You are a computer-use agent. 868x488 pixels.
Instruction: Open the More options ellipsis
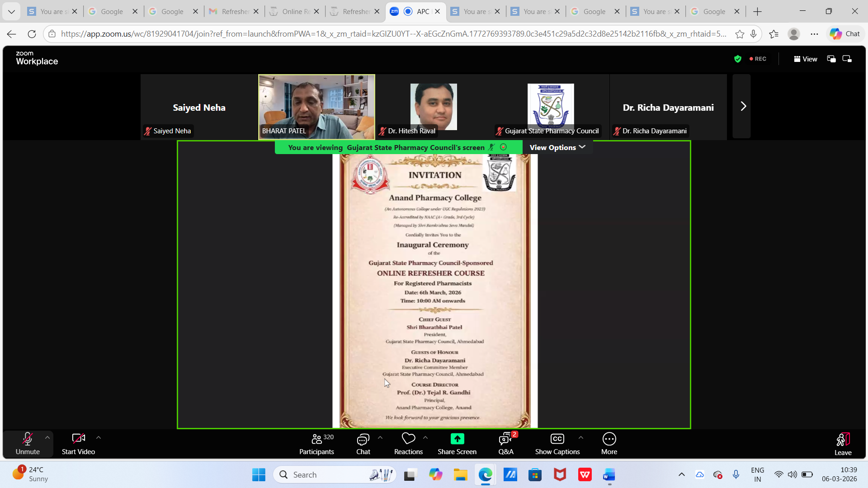click(x=609, y=439)
